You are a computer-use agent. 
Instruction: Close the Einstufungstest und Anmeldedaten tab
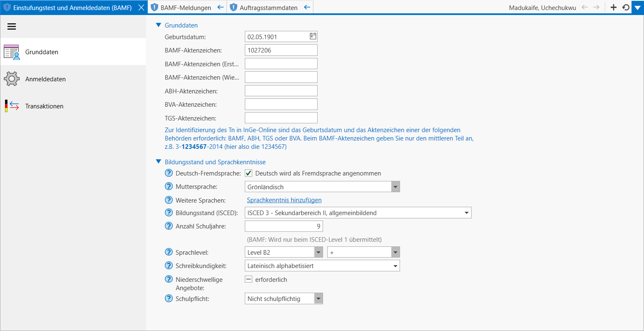click(141, 8)
